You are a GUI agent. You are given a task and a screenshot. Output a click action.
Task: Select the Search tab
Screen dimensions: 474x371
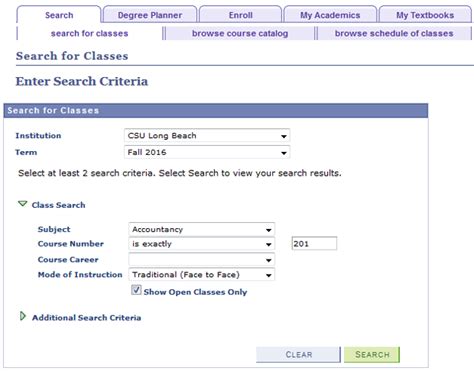59,15
